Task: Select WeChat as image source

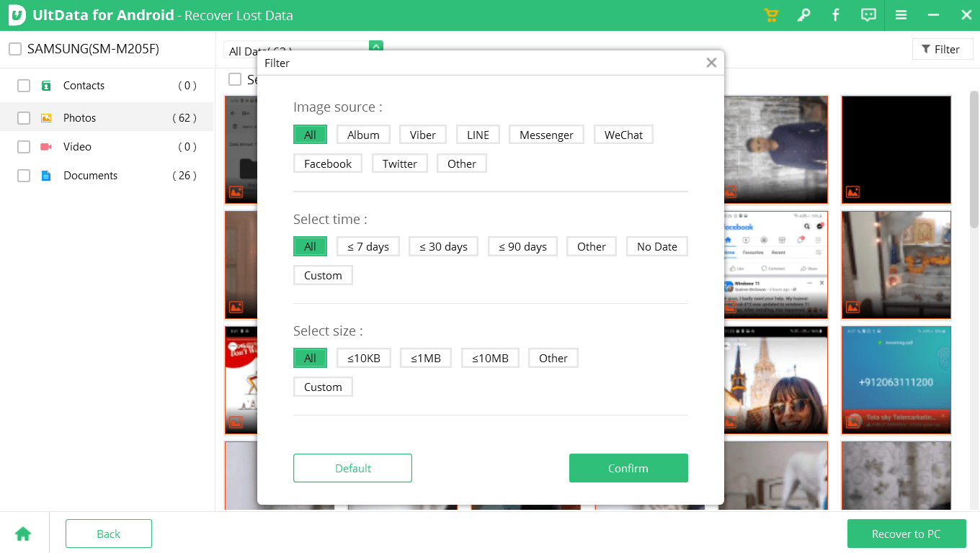Action: coord(623,135)
